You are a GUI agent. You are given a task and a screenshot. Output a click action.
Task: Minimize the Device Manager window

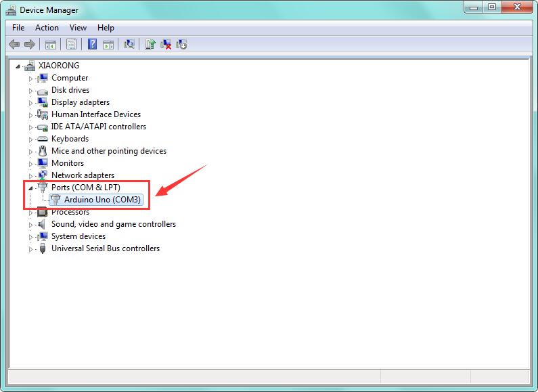[474, 7]
